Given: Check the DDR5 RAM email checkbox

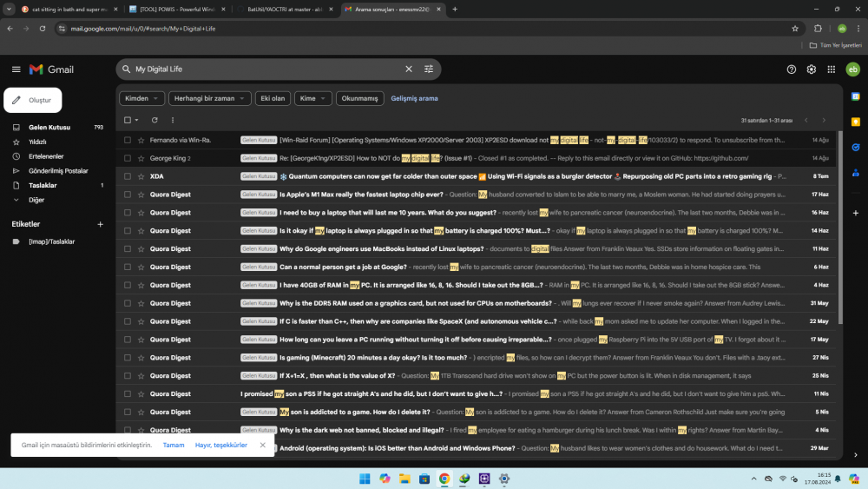Looking at the screenshot, I should pyautogui.click(x=128, y=303).
